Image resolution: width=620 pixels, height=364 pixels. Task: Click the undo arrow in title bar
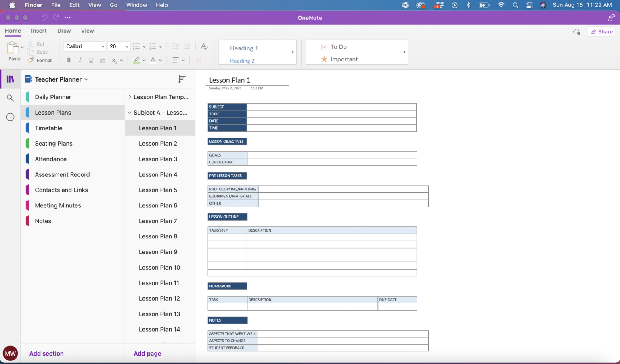pos(44,17)
